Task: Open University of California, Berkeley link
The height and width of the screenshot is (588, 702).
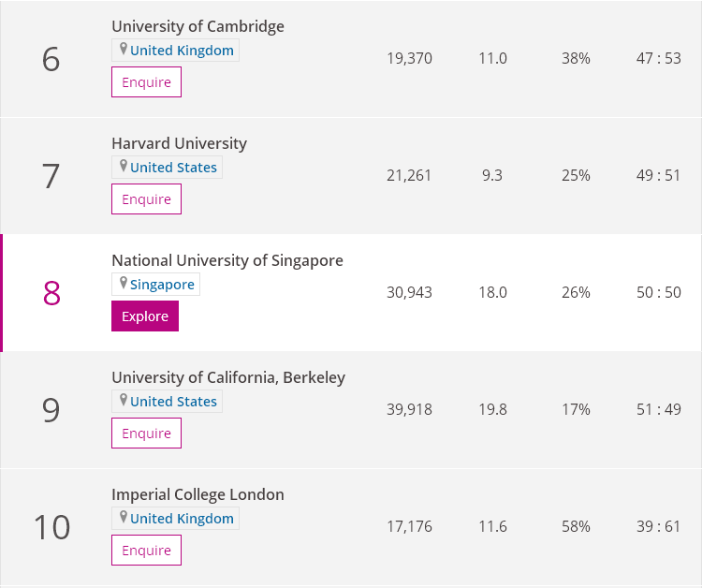Action: click(227, 377)
